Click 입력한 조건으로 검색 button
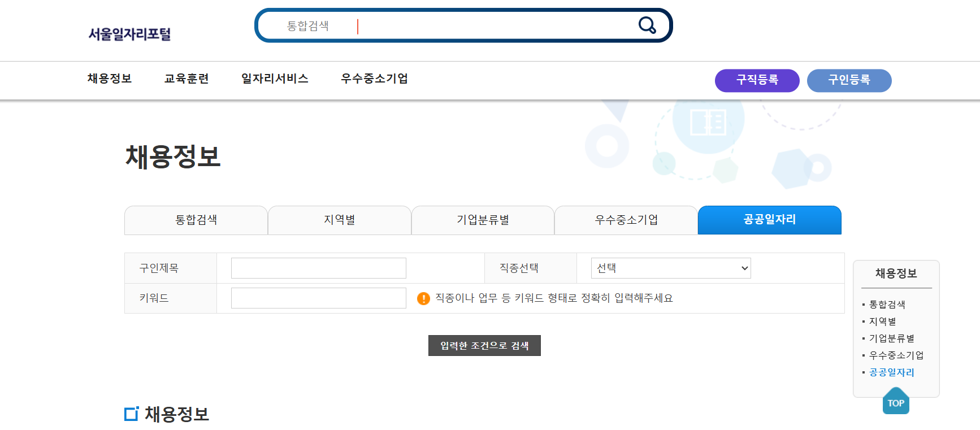Viewport: 980px width, 430px height. point(484,345)
